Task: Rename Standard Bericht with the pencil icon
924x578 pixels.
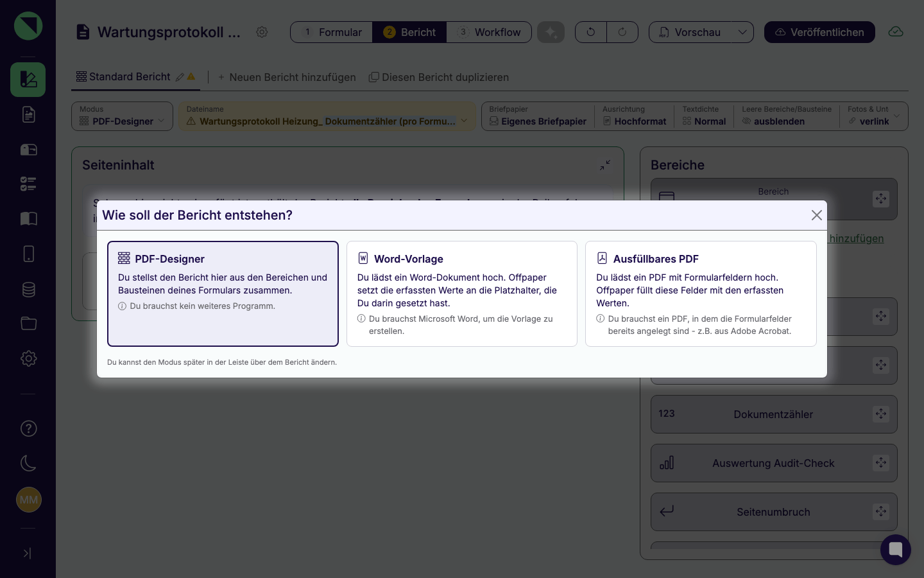Action: pyautogui.click(x=180, y=77)
